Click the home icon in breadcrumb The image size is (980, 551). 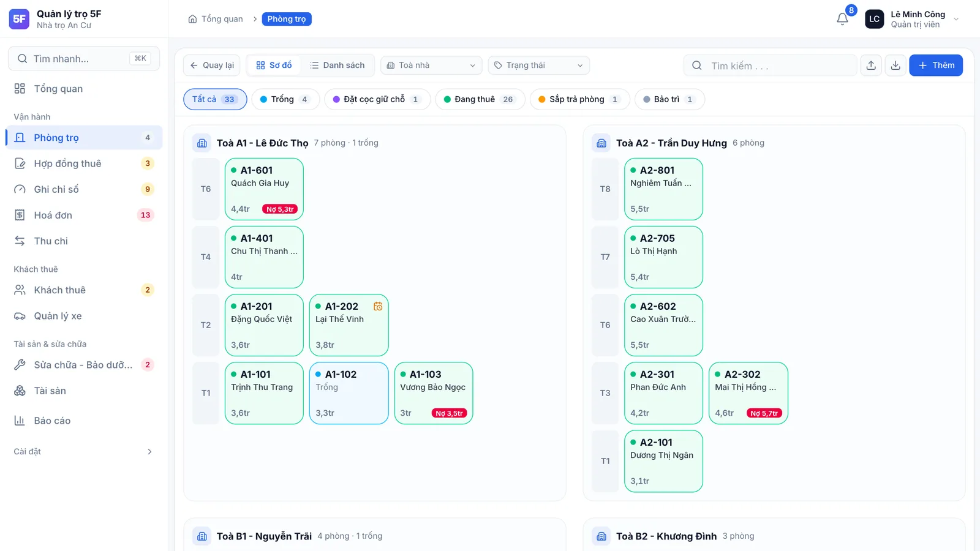pyautogui.click(x=192, y=19)
